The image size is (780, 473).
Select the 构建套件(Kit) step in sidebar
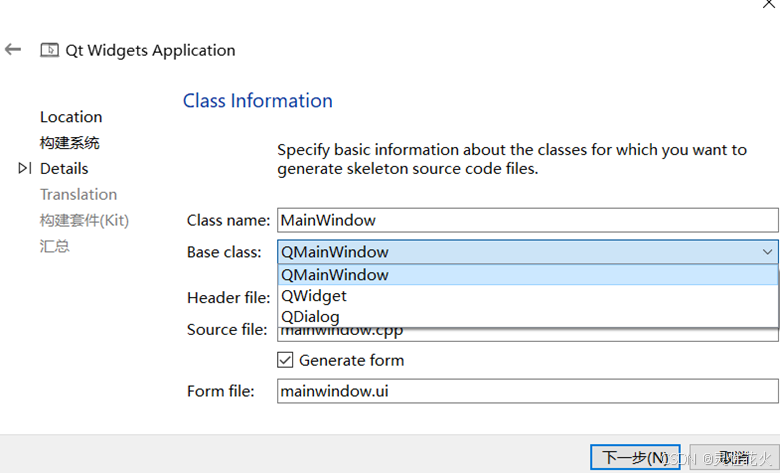click(85, 220)
